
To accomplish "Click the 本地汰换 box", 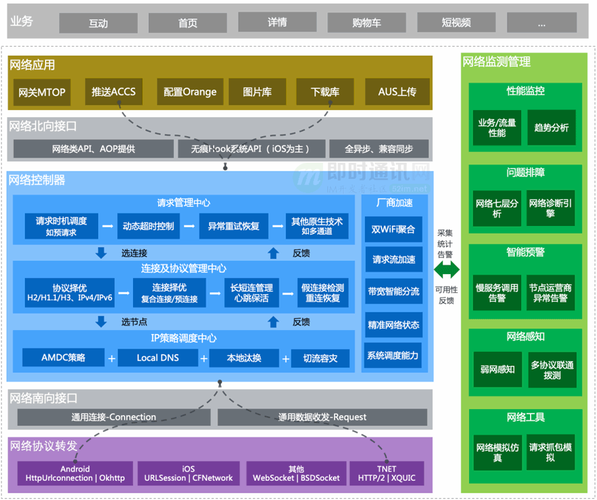I will click(x=244, y=358).
